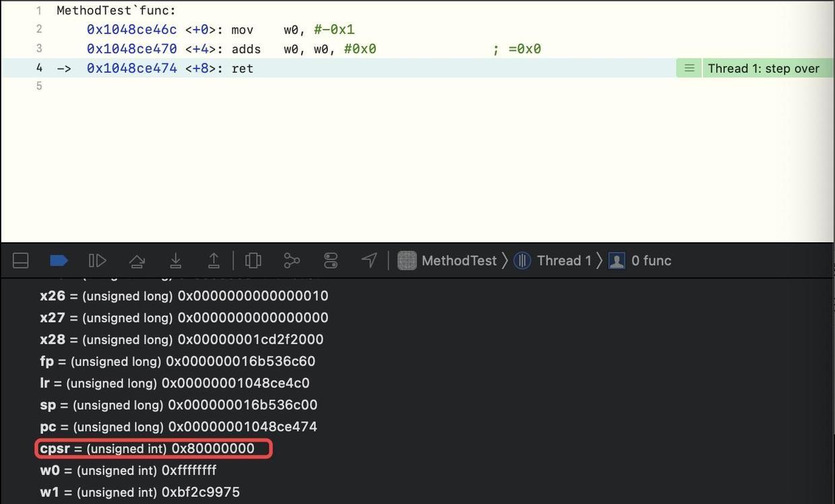
Task: Select the x28 register row
Action: coord(182,339)
